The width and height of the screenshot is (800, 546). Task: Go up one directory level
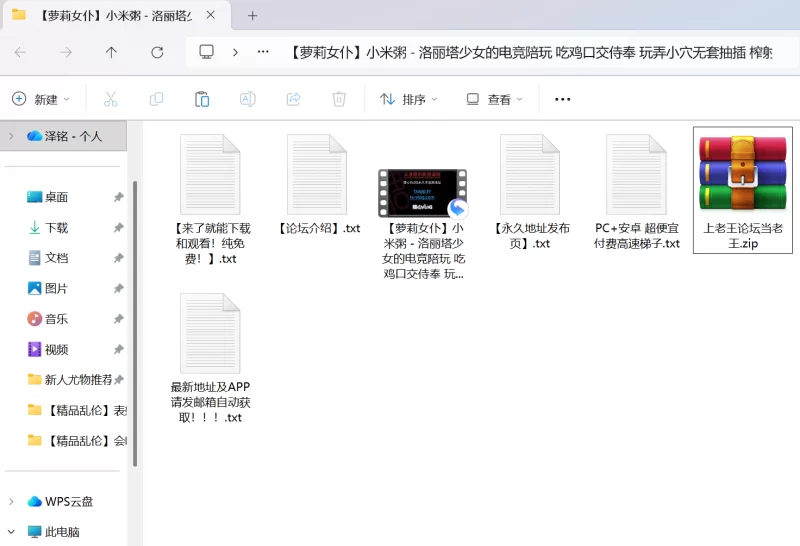click(x=111, y=53)
